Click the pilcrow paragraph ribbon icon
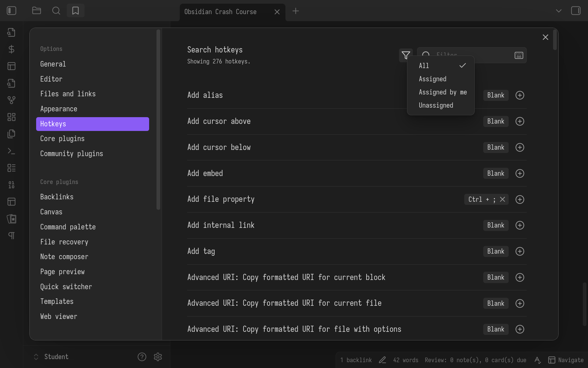Viewport: 588px width, 368px height. pyautogui.click(x=11, y=236)
